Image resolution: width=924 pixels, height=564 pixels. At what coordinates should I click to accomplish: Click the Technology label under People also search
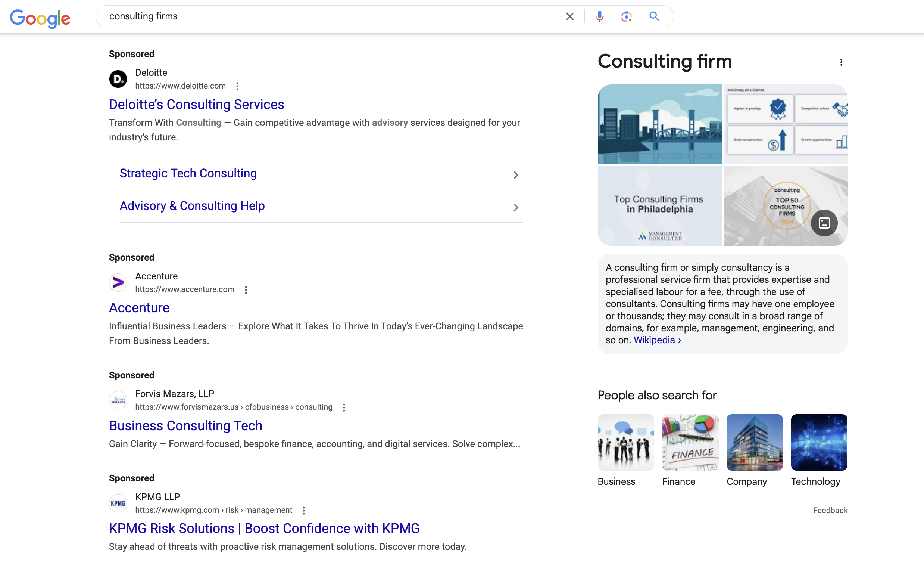point(816,482)
